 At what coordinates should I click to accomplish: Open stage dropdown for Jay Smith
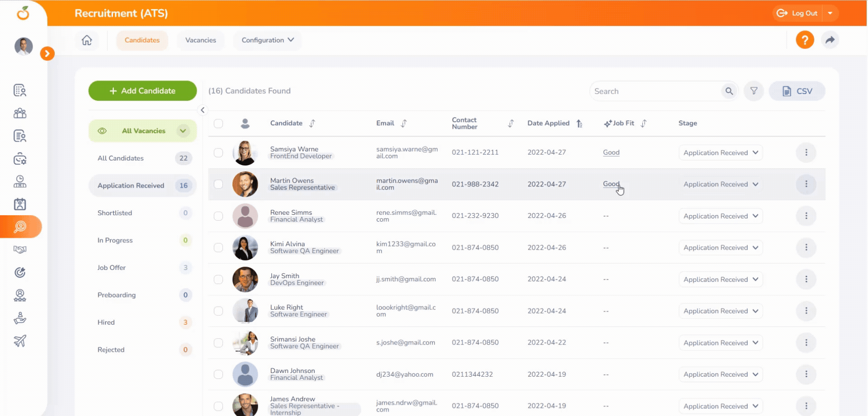coord(720,279)
